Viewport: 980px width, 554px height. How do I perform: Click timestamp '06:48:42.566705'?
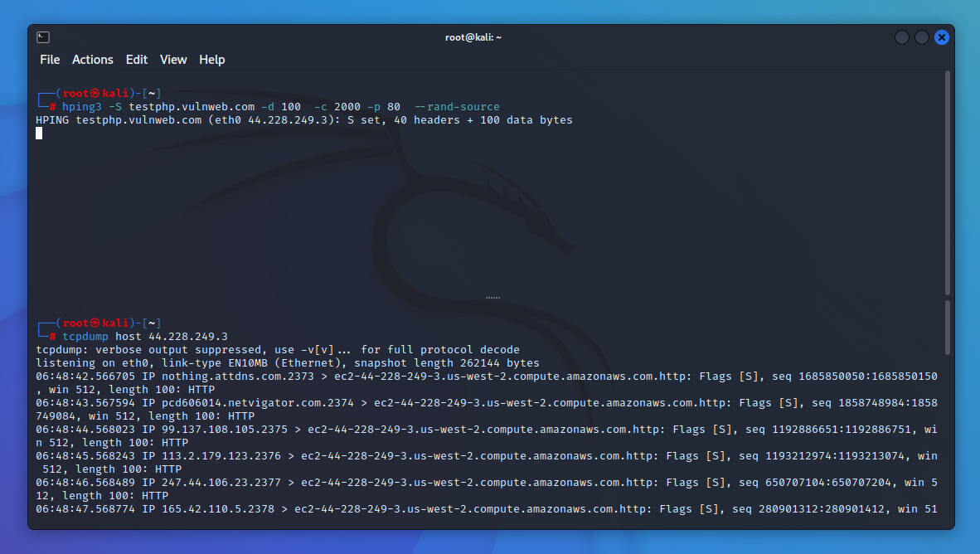[x=85, y=377]
